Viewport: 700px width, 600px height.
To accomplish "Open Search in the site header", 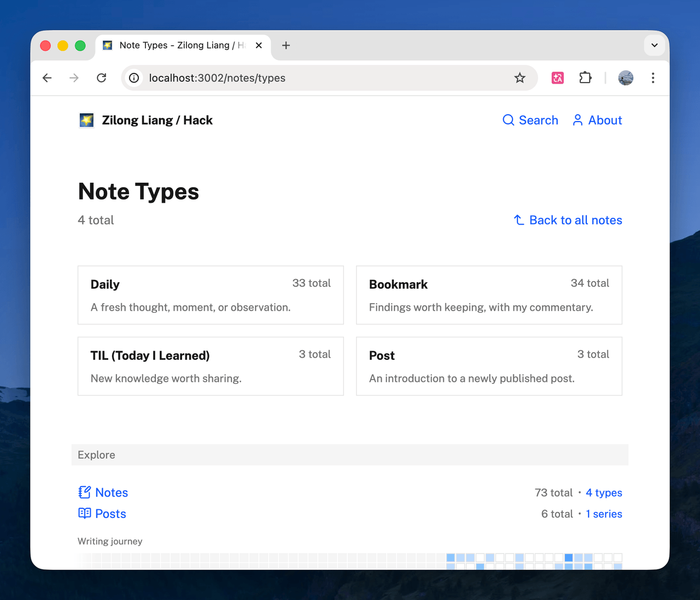I will pos(530,120).
